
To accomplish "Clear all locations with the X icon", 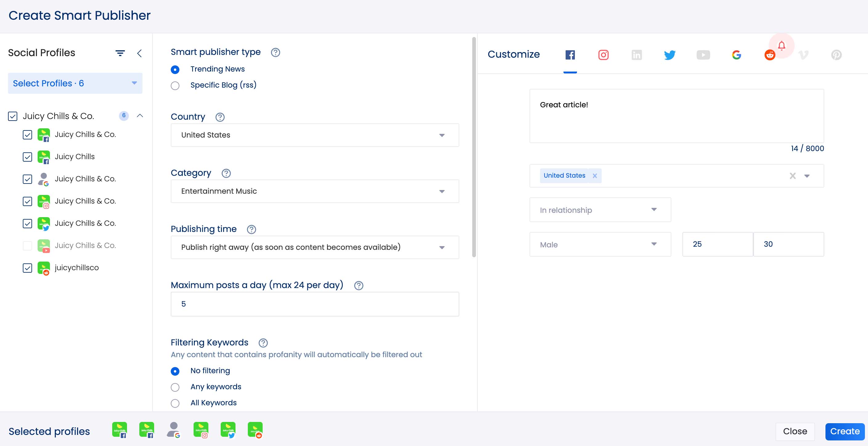I will coord(792,176).
